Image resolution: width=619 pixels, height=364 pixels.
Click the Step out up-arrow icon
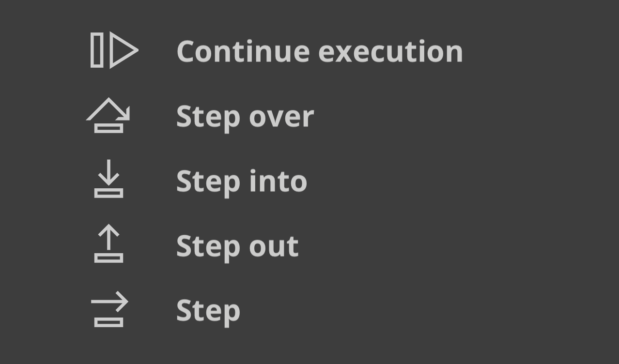108,243
